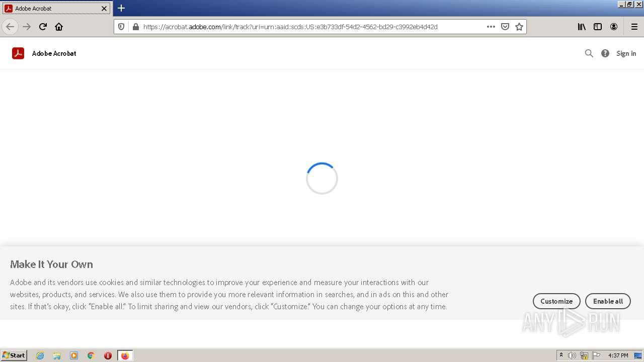Click the tracking protection shield icon

tap(121, 27)
